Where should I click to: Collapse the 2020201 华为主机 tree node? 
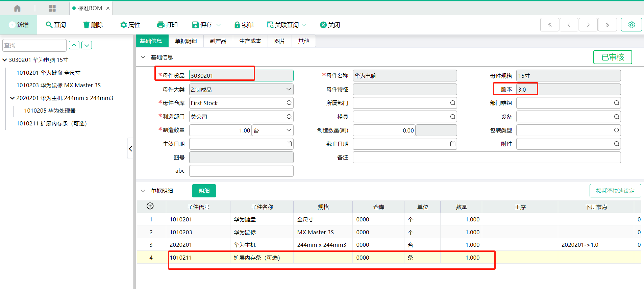pos(13,98)
